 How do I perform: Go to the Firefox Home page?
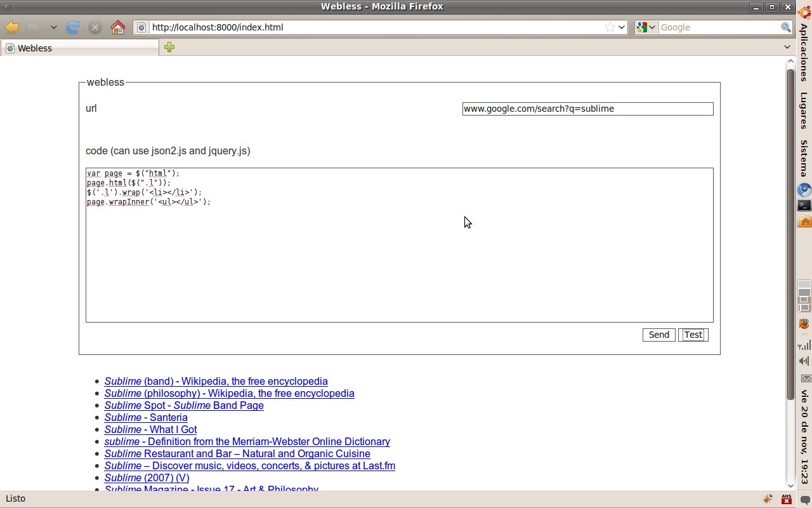point(117,27)
